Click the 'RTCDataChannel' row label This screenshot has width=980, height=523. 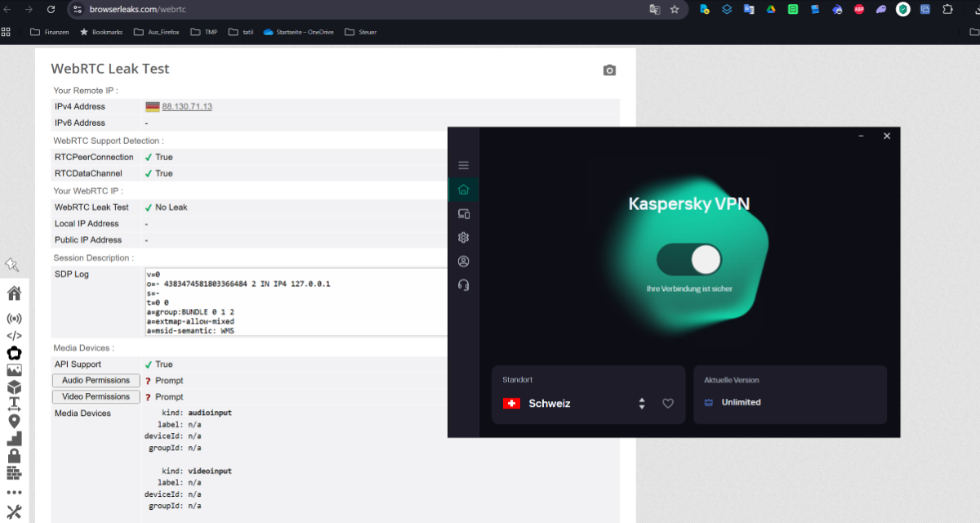(88, 173)
